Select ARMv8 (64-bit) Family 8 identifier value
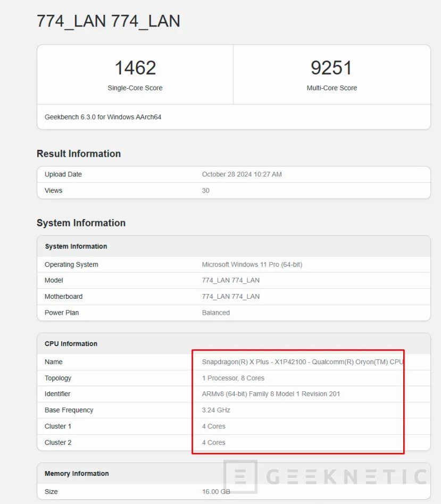Viewport: 441px width, 504px height. point(271,394)
